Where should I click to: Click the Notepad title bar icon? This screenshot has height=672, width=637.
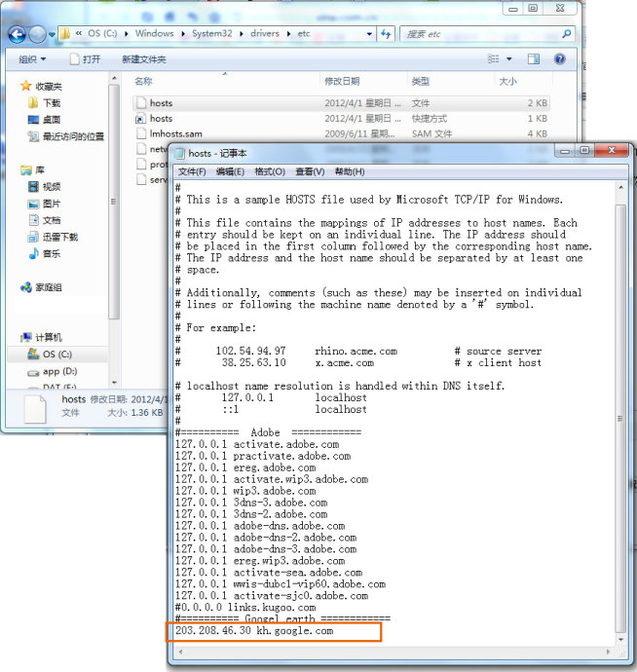click(180, 154)
